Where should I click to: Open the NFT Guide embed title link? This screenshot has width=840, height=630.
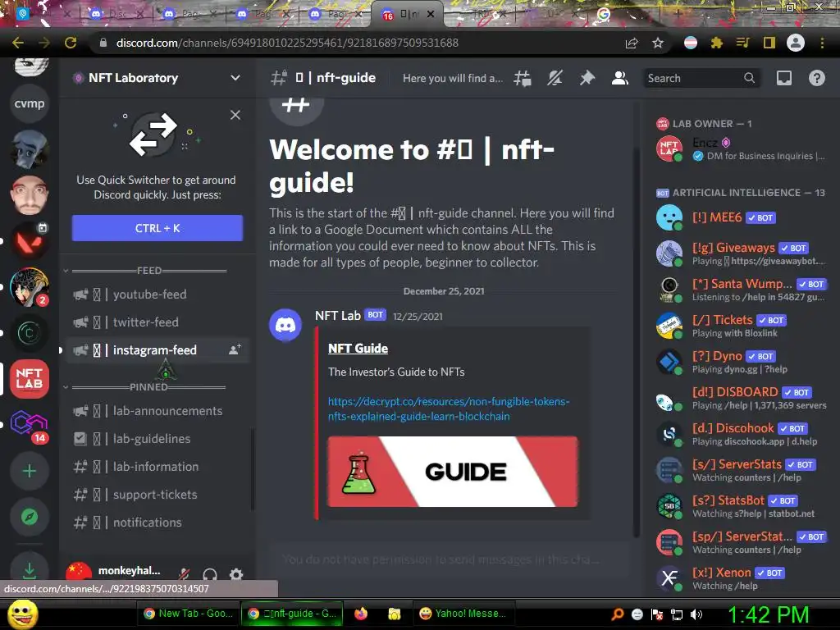pos(358,348)
